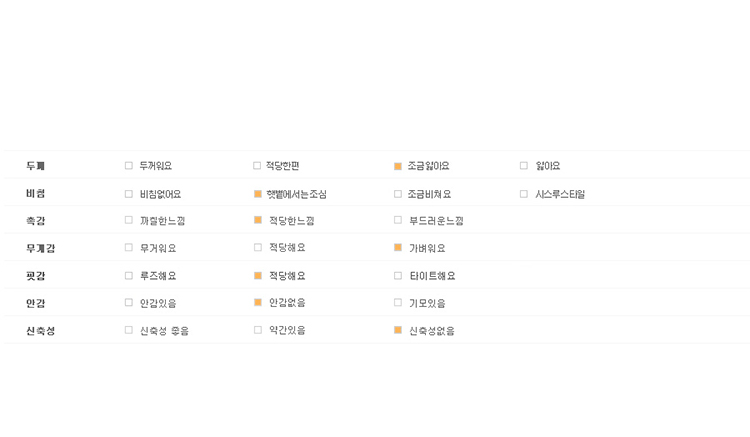The height and width of the screenshot is (437, 750).
Task: Select the 조금비쳐요 checkbox
Action: [397, 194]
